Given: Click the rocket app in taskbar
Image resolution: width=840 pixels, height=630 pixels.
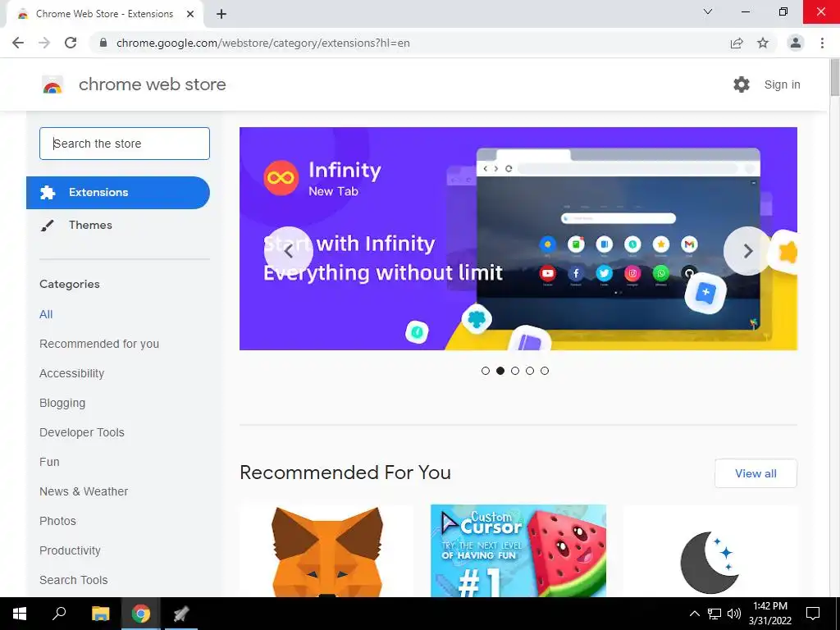Looking at the screenshot, I should coord(181,614).
